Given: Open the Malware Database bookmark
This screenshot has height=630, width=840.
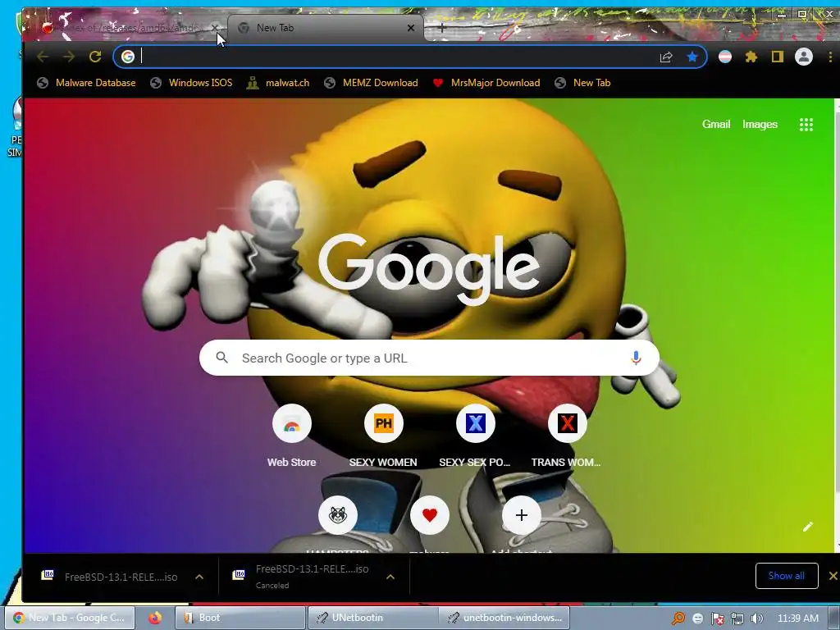Looking at the screenshot, I should click(x=86, y=83).
